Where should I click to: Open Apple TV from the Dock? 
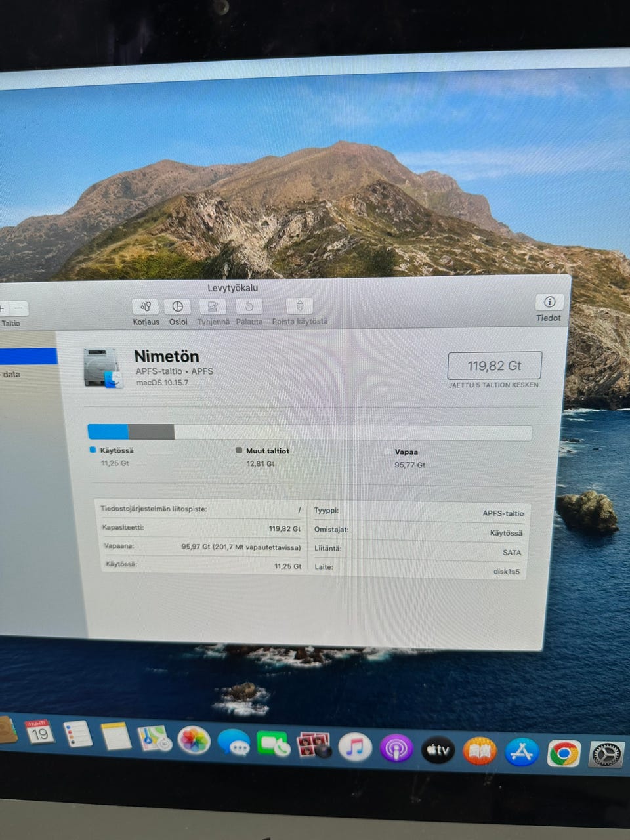[438, 750]
